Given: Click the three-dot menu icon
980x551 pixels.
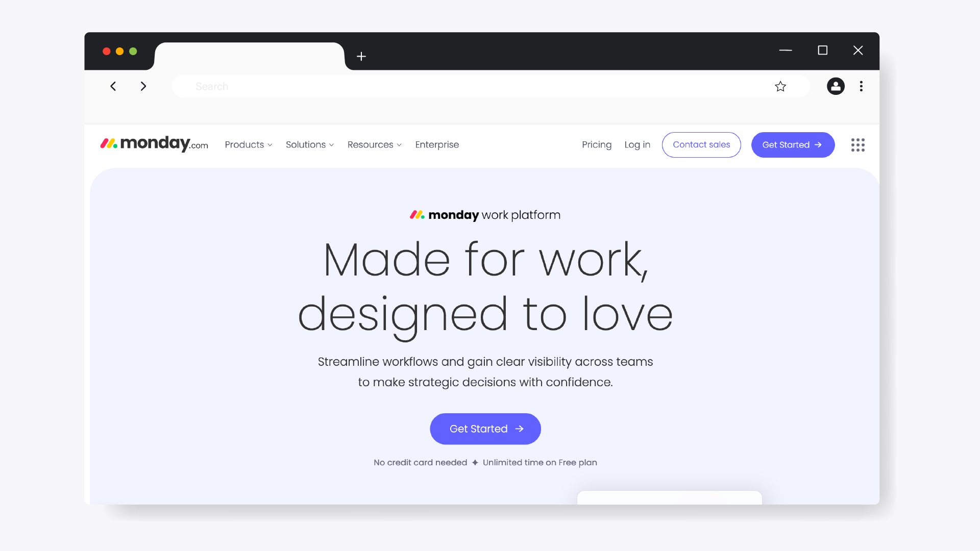Looking at the screenshot, I should click(x=861, y=86).
